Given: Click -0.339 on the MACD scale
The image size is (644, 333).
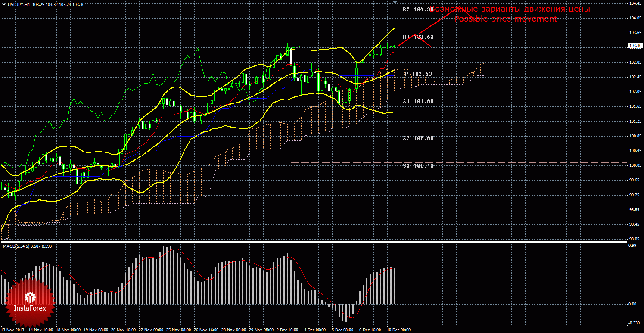Looking at the screenshot, I should (635, 323).
